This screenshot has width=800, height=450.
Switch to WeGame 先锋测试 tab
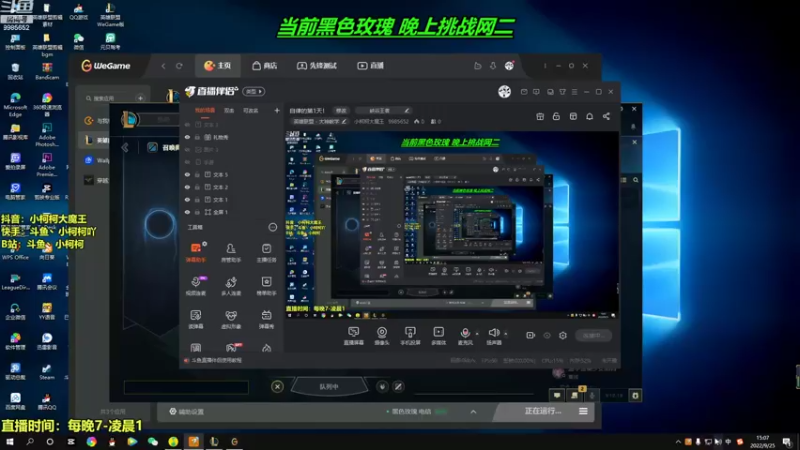click(x=317, y=66)
